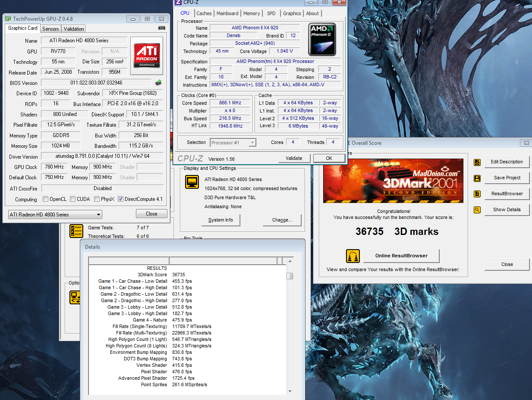The width and height of the screenshot is (532, 400).
Task: Click the display monitor icon in Display and CPU Settings
Action: point(192,182)
